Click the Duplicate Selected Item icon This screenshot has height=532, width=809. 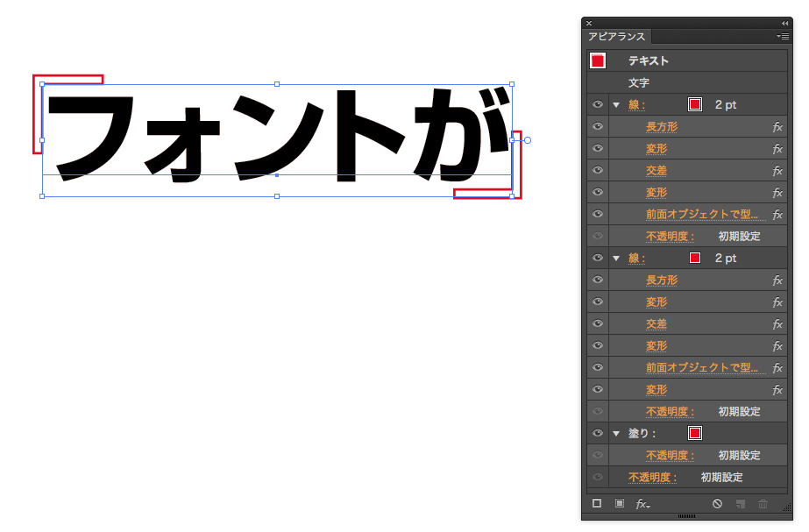pyautogui.click(x=741, y=504)
